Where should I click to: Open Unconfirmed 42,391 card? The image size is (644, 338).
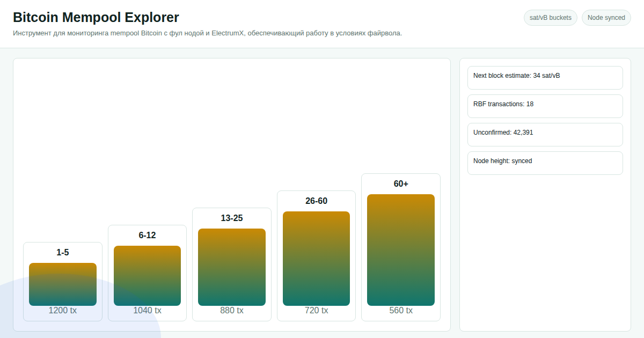pyautogui.click(x=545, y=135)
